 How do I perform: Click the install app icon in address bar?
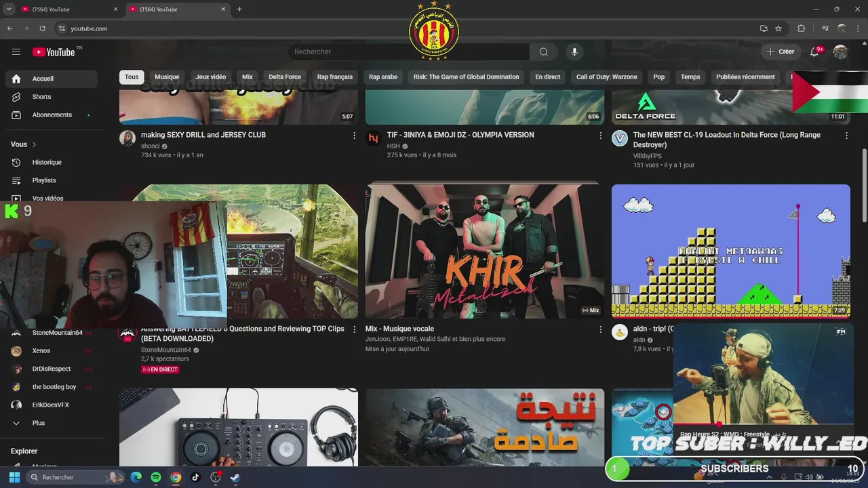point(764,28)
